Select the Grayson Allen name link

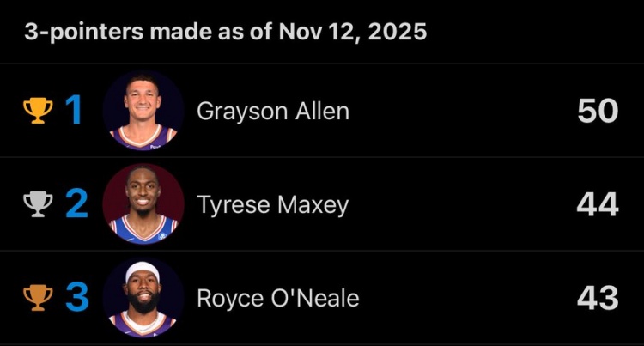272,112
